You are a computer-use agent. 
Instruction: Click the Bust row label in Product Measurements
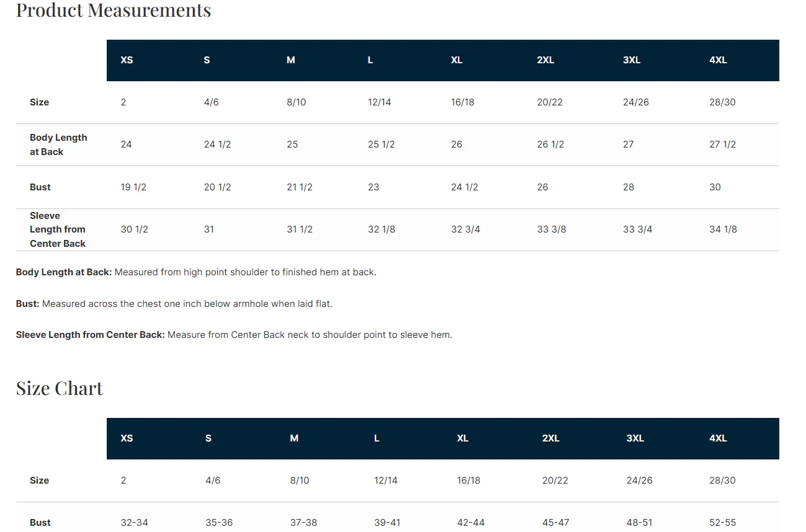pyautogui.click(x=40, y=187)
